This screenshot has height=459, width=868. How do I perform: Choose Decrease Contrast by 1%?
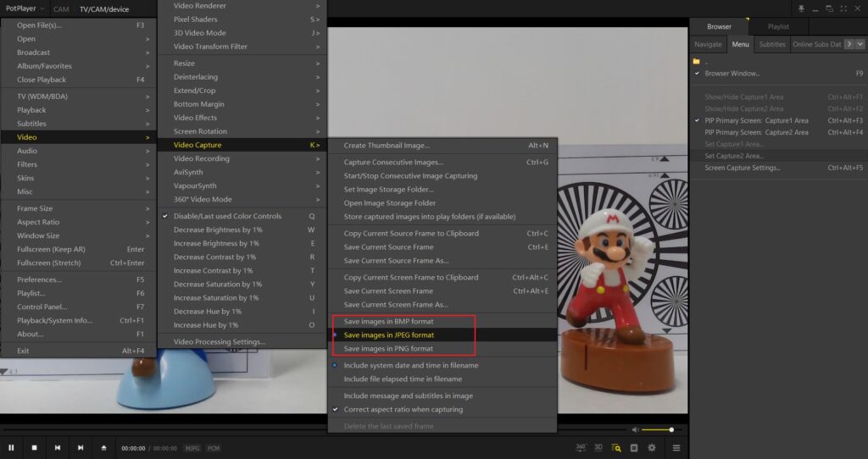coord(242,257)
